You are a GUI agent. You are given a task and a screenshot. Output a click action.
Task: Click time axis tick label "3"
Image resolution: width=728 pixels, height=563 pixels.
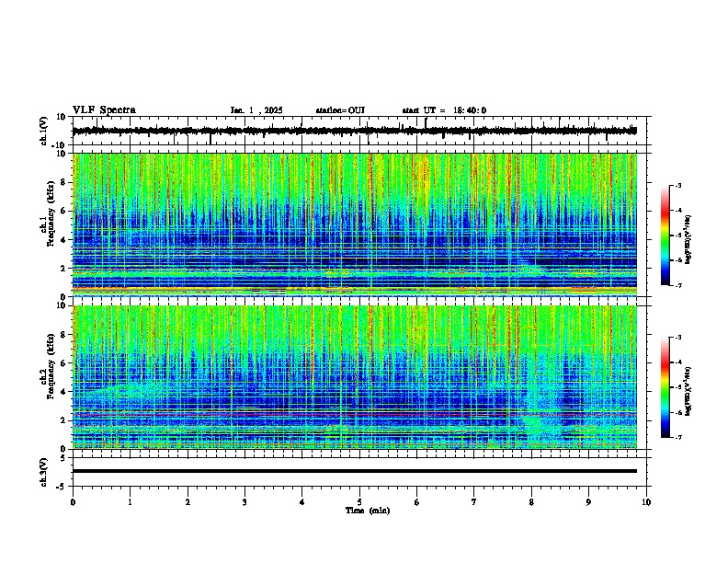coord(245,502)
